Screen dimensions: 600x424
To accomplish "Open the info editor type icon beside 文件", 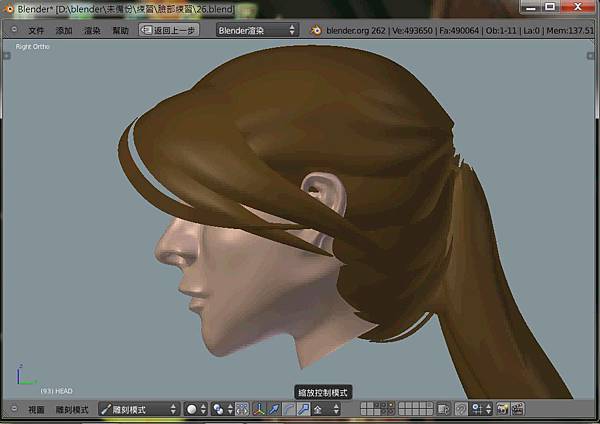I will coord(12,30).
